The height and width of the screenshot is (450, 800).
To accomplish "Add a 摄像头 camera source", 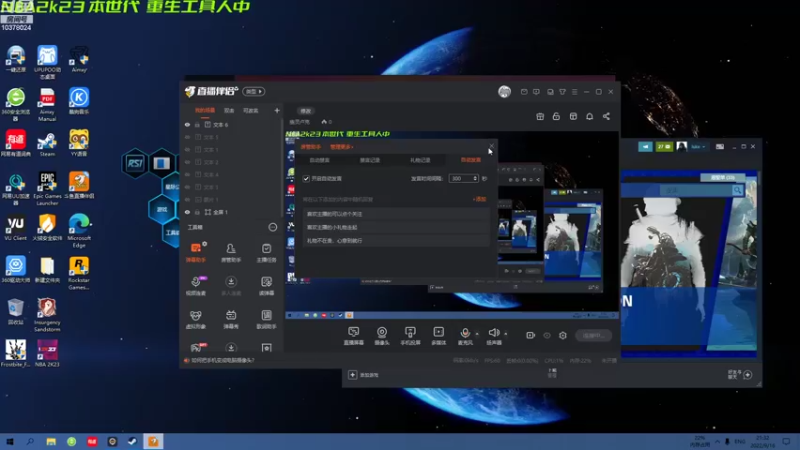I will click(x=382, y=336).
